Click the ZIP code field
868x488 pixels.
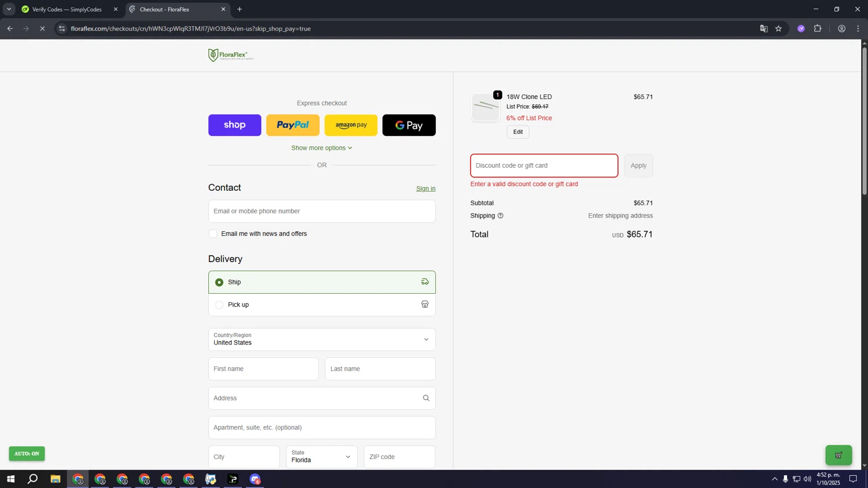399,457
